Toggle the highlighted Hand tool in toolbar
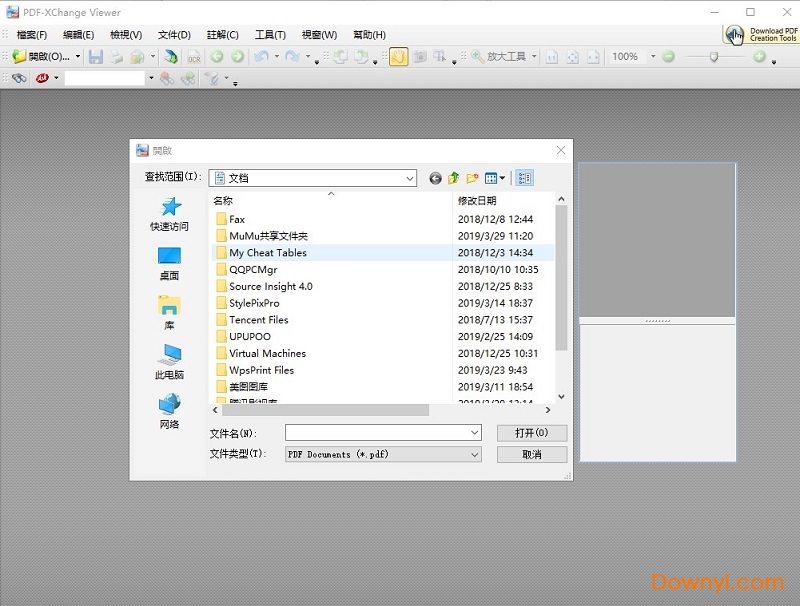Image resolution: width=800 pixels, height=606 pixels. pyautogui.click(x=398, y=57)
